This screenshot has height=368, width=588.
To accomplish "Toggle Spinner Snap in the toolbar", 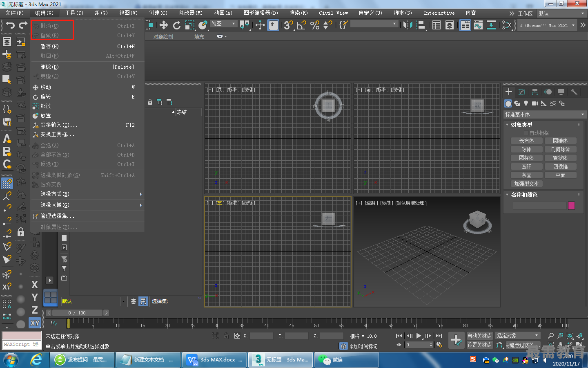I will pyautogui.click(x=328, y=25).
